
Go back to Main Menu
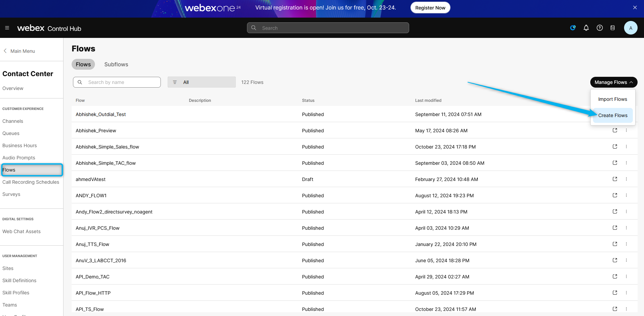(x=19, y=51)
